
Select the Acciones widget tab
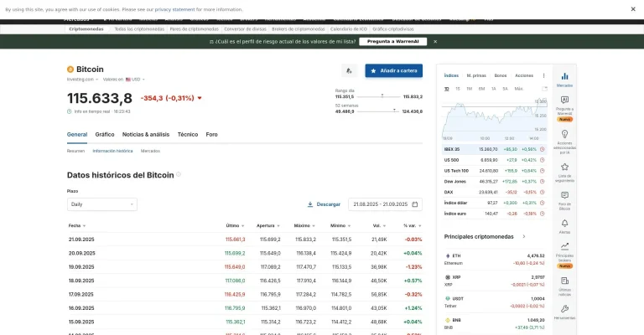tap(524, 75)
